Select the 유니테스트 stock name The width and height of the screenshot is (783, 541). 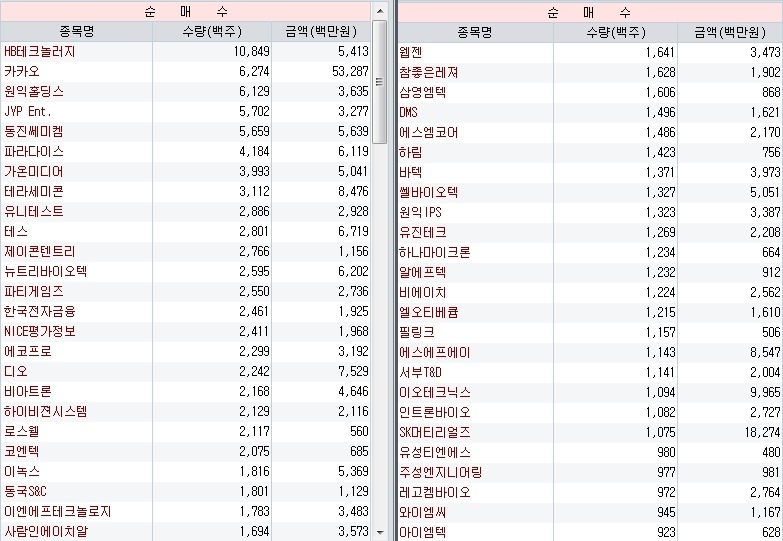[33, 211]
